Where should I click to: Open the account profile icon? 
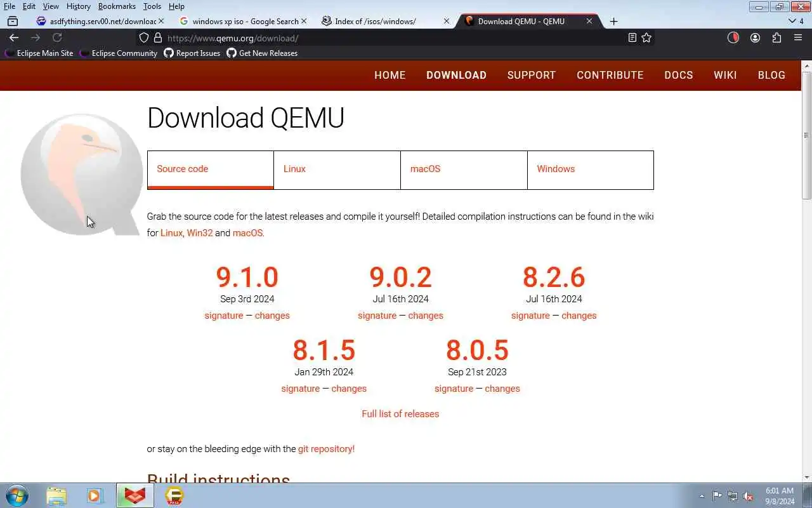pyautogui.click(x=755, y=37)
